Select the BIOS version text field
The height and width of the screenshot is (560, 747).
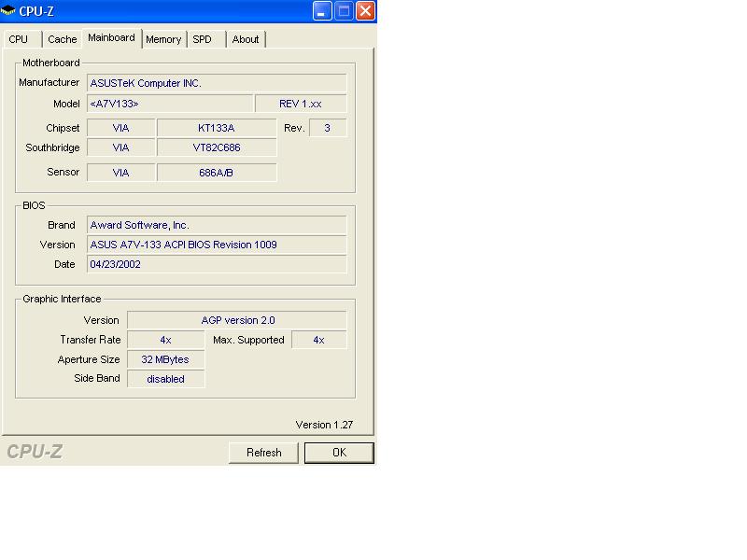pos(217,245)
